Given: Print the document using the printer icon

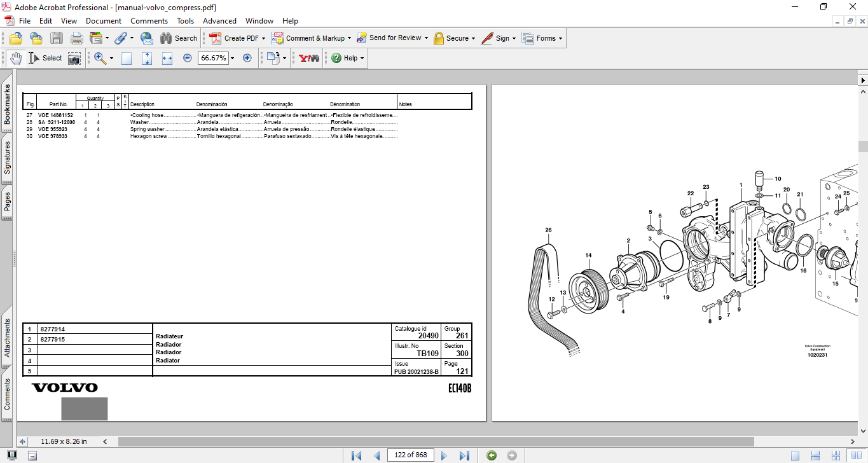Looking at the screenshot, I should tap(77, 38).
